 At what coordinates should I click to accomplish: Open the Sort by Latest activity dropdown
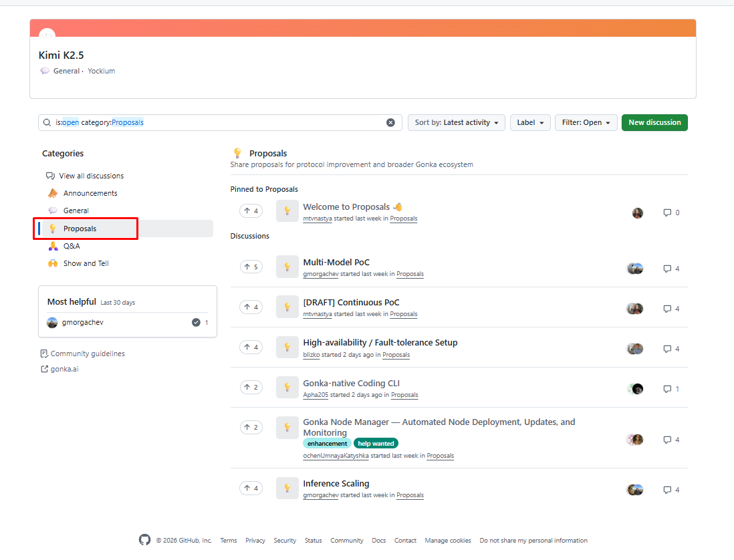(x=457, y=122)
